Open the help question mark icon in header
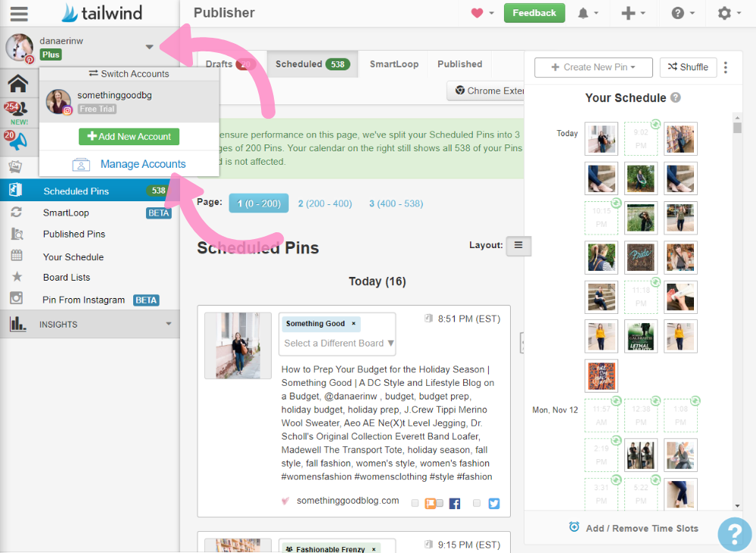The width and height of the screenshot is (756, 553). pyautogui.click(x=677, y=13)
